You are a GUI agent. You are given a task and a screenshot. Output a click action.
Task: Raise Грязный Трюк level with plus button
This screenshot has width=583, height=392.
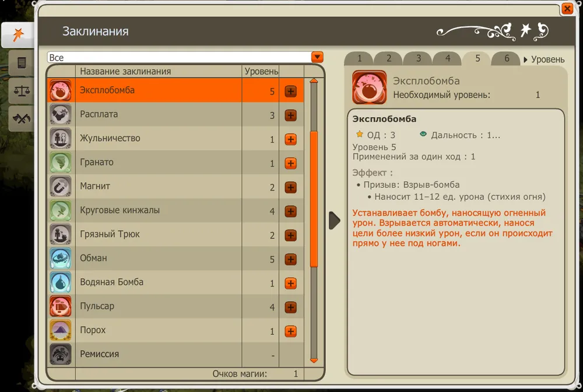coord(291,235)
